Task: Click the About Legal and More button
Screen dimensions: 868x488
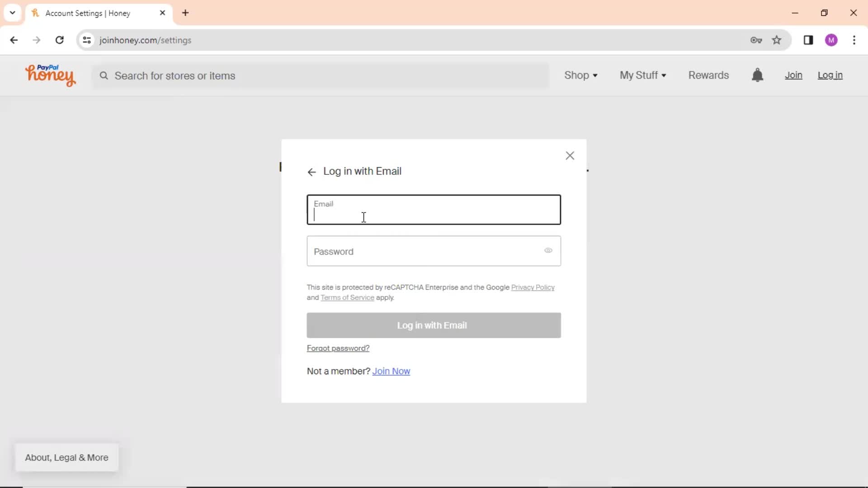Action: point(67,458)
